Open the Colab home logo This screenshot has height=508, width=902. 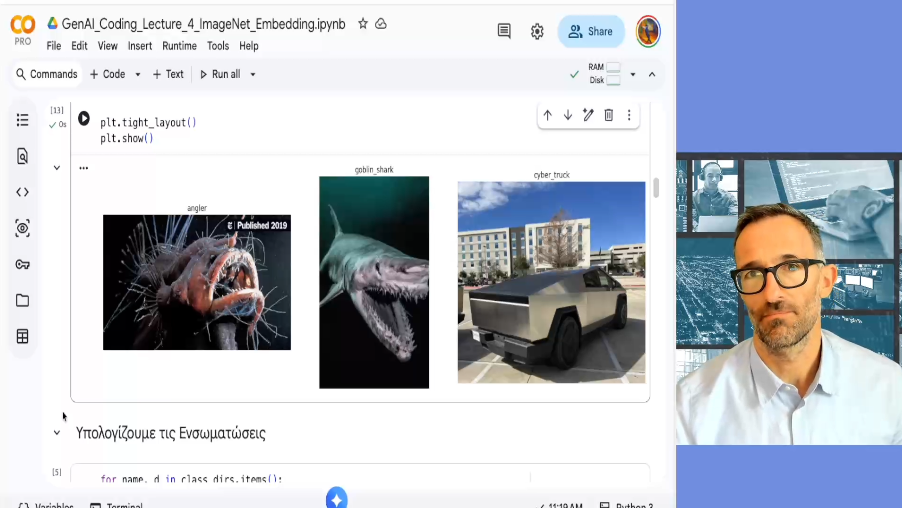click(x=23, y=25)
